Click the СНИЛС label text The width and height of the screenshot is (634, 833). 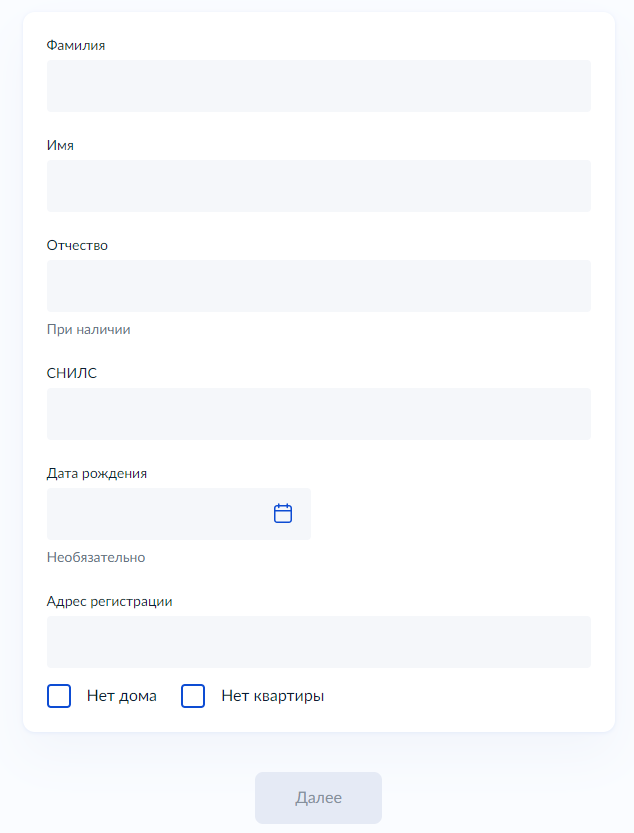coord(72,373)
